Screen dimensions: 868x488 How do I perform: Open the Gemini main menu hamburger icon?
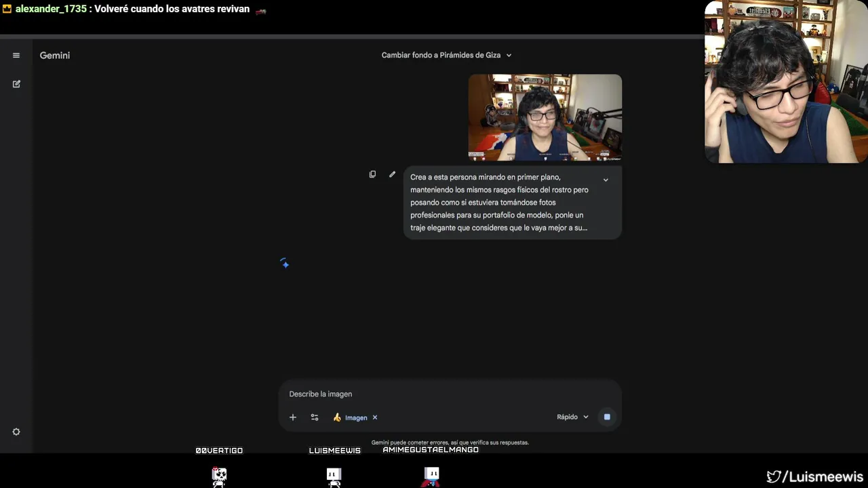tap(16, 56)
